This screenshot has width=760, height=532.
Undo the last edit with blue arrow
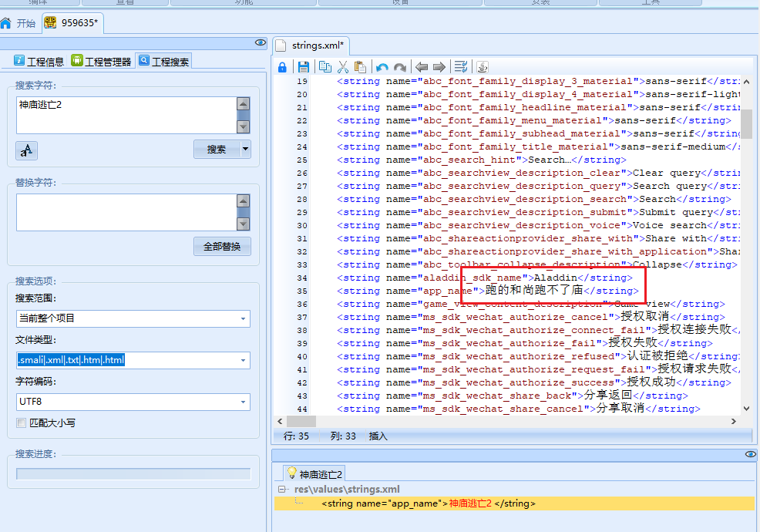point(382,67)
